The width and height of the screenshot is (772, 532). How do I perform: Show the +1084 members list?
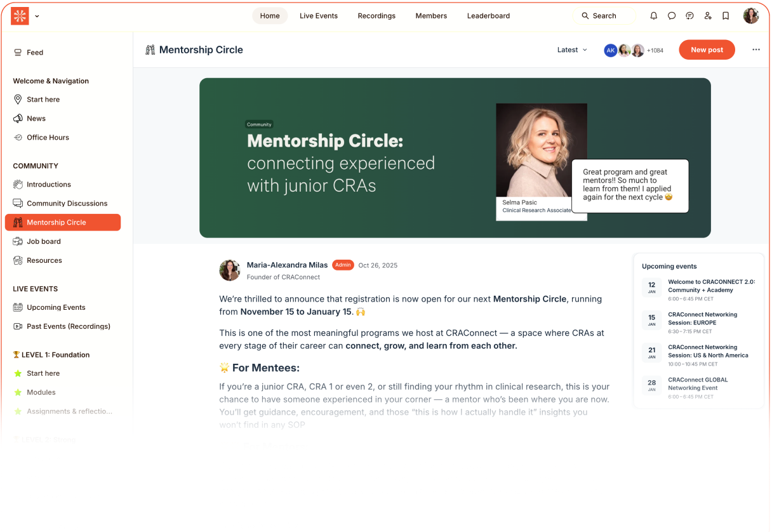click(x=655, y=51)
